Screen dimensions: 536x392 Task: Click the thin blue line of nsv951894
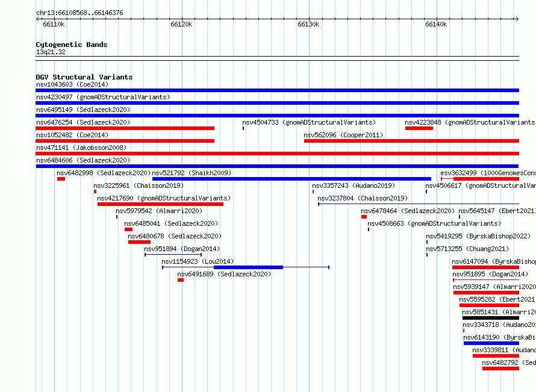[x=173, y=255]
